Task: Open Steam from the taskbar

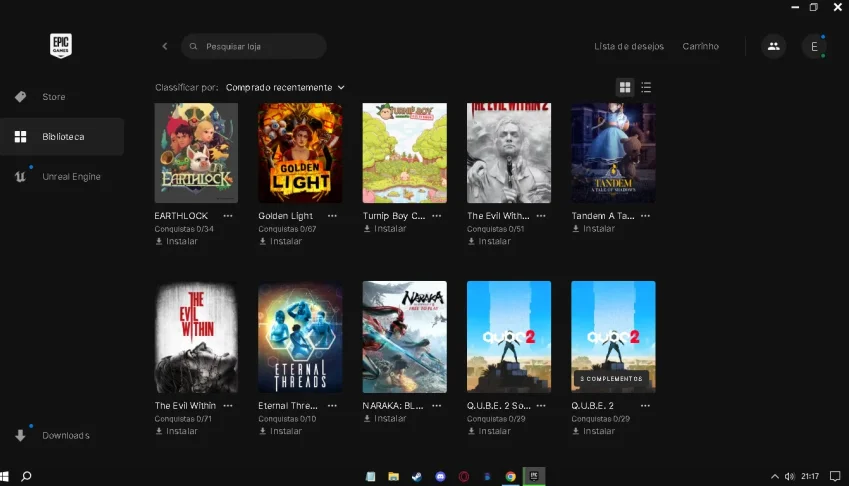Action: [416, 476]
